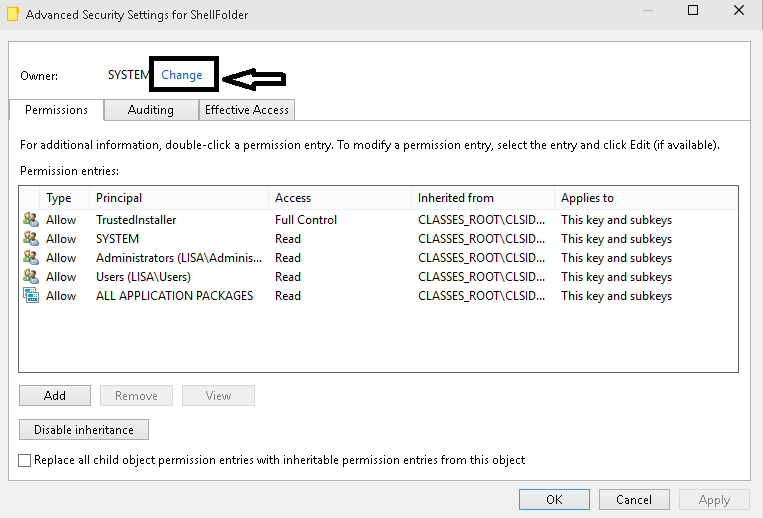
Task: Click the Cancel button
Action: point(634,500)
